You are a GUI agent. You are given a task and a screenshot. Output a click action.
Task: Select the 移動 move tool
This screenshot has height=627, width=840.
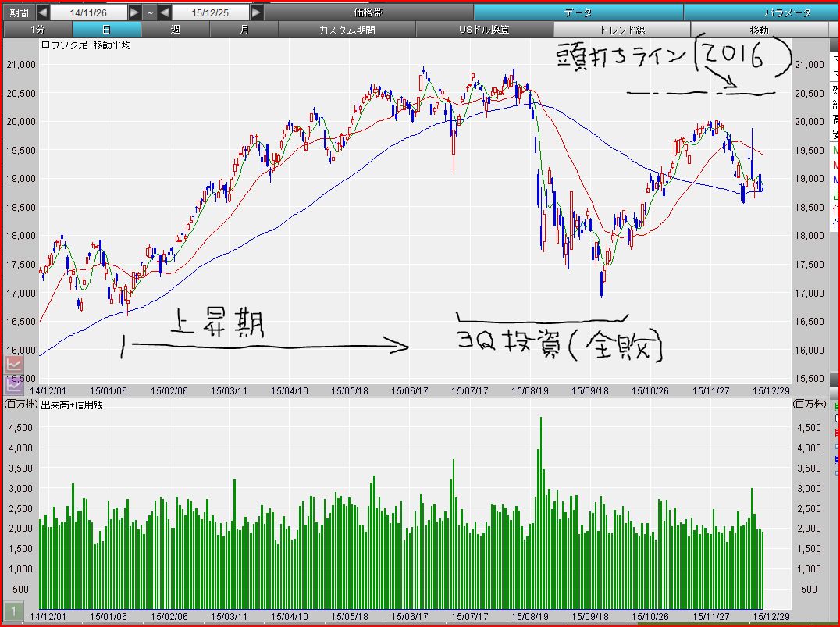coord(759,30)
